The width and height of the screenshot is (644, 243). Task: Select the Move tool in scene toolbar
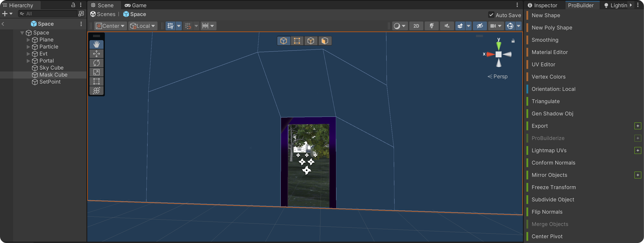point(96,54)
